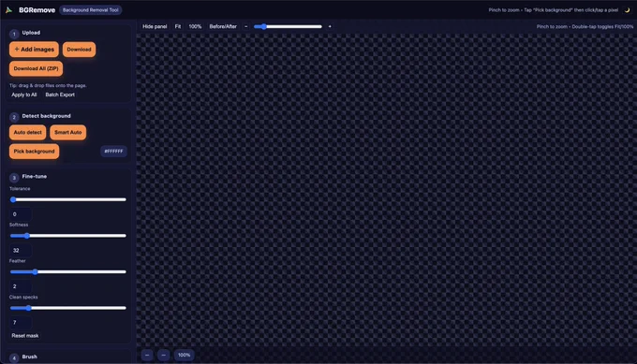Click the Background Removal Tool badge
Viewport: 637px width, 364px height.
[91, 10]
